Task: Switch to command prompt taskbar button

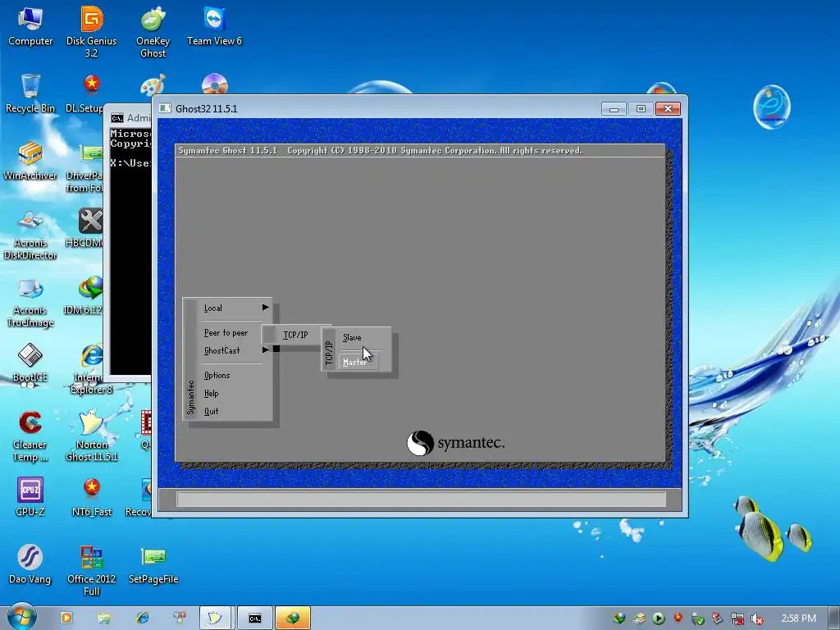Action: pyautogui.click(x=255, y=619)
